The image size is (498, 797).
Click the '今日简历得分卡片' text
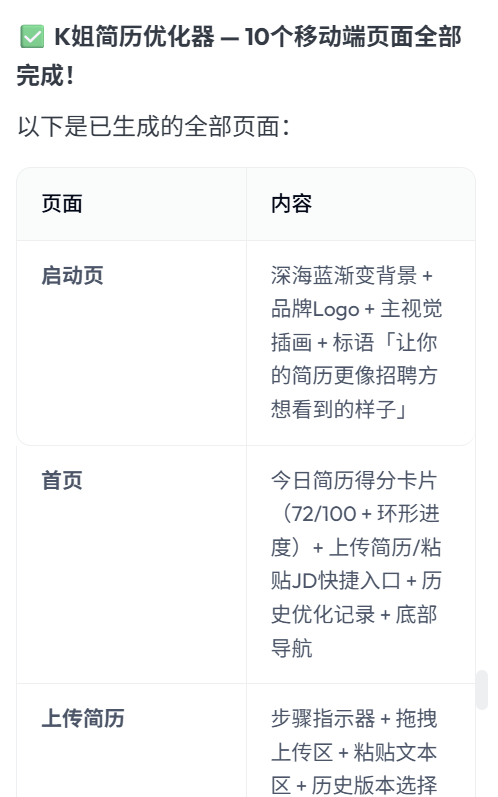pos(354,480)
